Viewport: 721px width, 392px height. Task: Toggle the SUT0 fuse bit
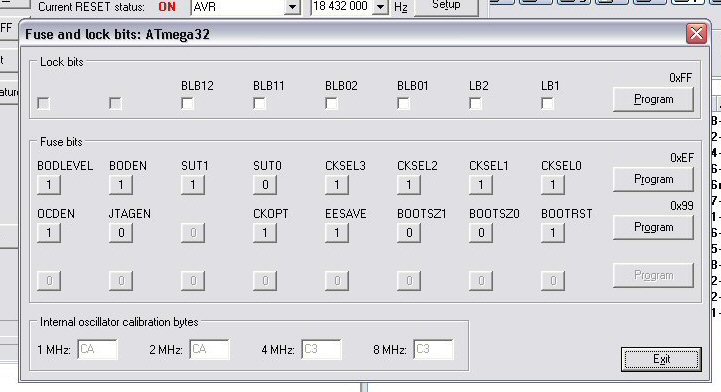[265, 185]
